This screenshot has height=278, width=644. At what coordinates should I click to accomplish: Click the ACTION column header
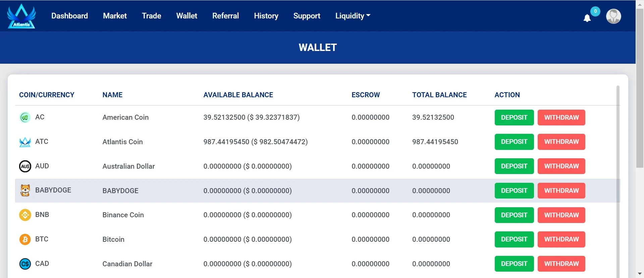[507, 95]
